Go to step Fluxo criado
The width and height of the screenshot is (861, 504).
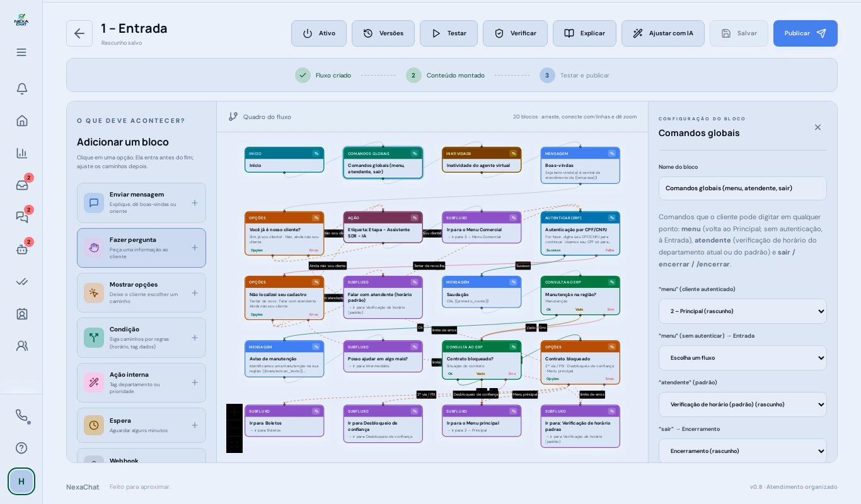click(323, 76)
